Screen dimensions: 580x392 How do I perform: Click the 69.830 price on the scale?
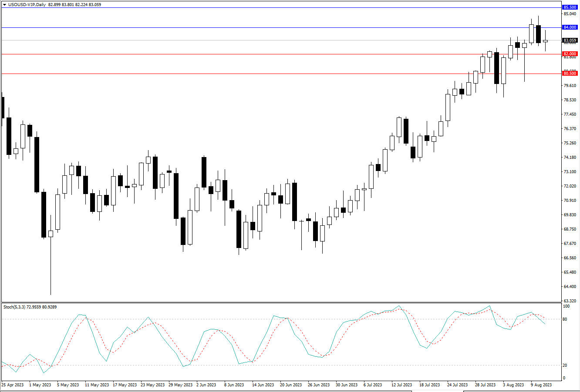click(x=570, y=215)
